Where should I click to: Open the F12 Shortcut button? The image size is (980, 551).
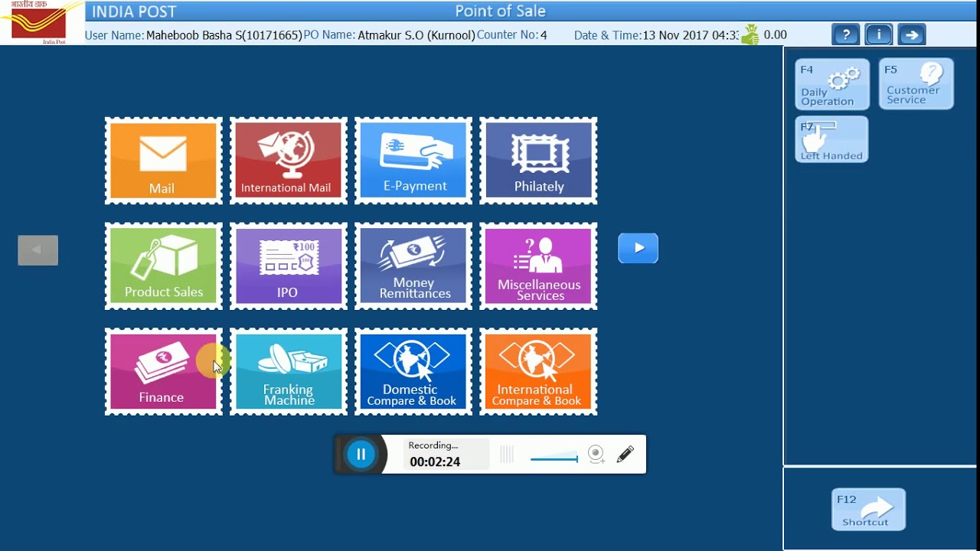pyautogui.click(x=869, y=510)
